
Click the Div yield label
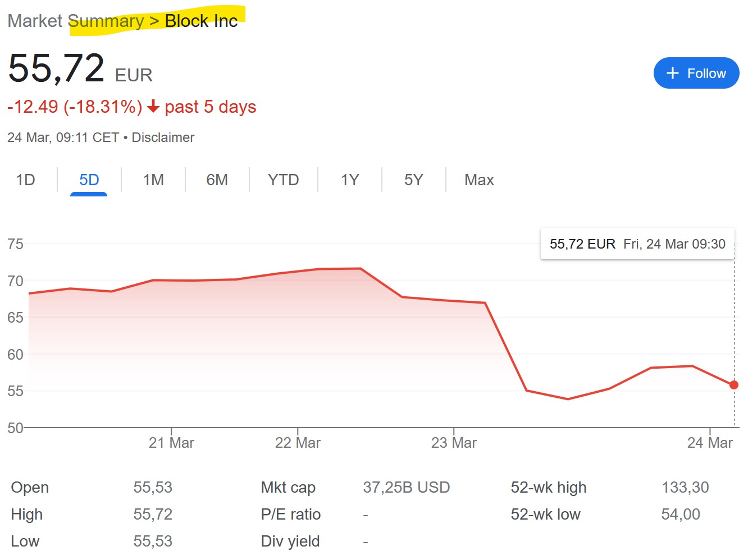290,541
